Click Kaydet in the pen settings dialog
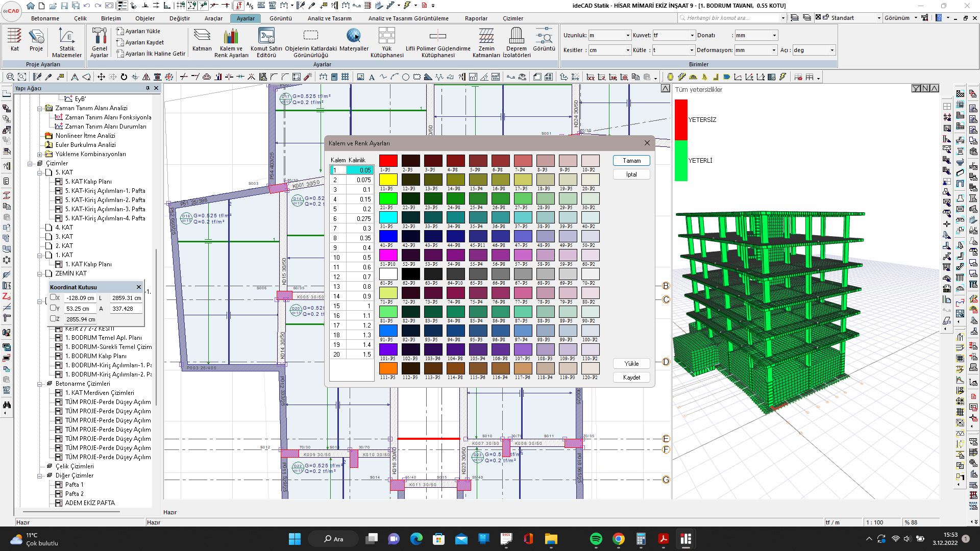The height and width of the screenshot is (551, 980). tap(631, 378)
